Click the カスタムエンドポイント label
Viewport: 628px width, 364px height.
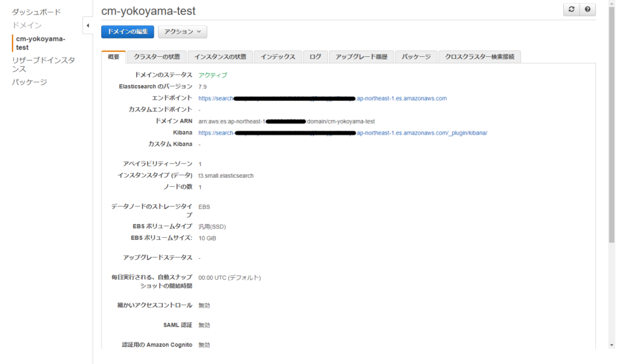(160, 110)
